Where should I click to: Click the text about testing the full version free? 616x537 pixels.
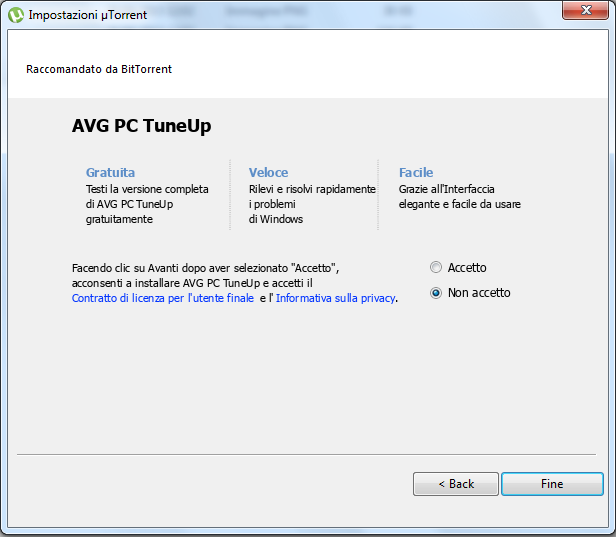point(147,204)
